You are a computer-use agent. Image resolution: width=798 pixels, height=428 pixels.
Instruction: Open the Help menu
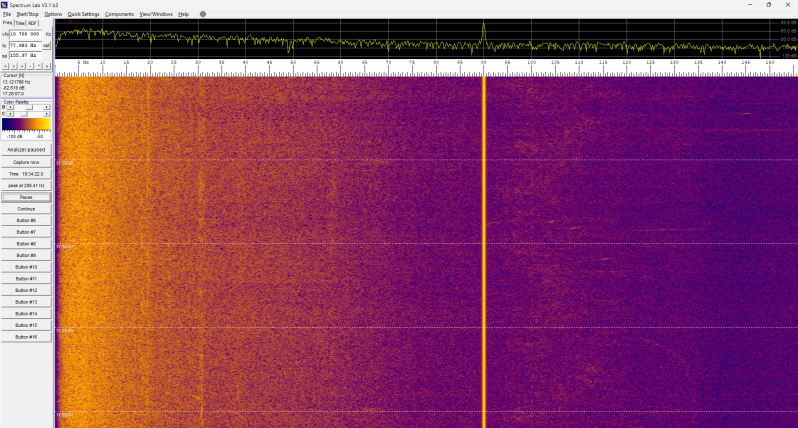(x=184, y=14)
